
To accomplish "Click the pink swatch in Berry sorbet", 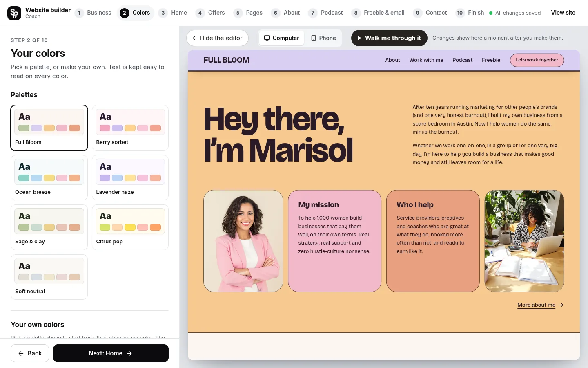I will [105, 128].
